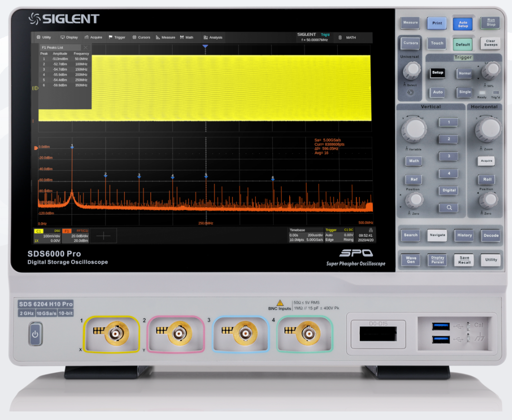The width and height of the screenshot is (512, 420).
Task: Click the lower blue USB port
Action: click(x=441, y=339)
